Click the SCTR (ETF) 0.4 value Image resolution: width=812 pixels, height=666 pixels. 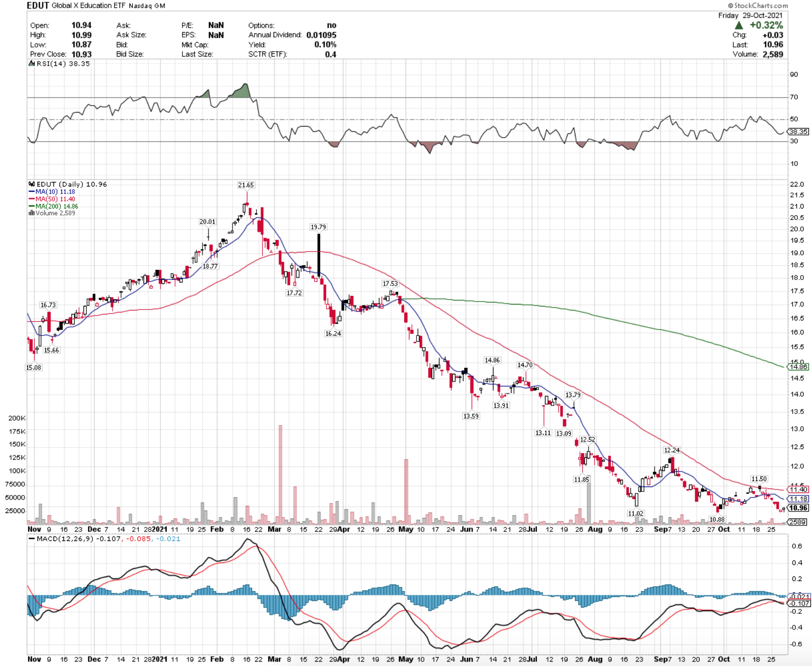point(330,54)
